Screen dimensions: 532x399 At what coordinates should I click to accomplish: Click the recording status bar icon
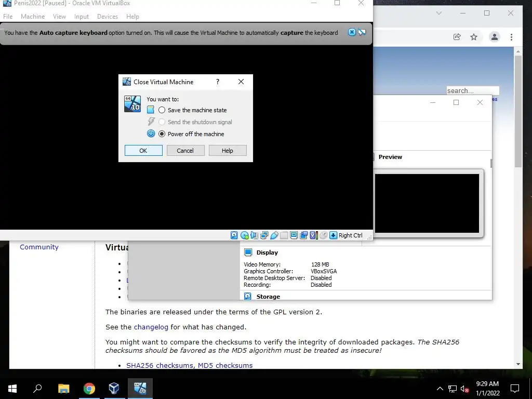(x=303, y=235)
